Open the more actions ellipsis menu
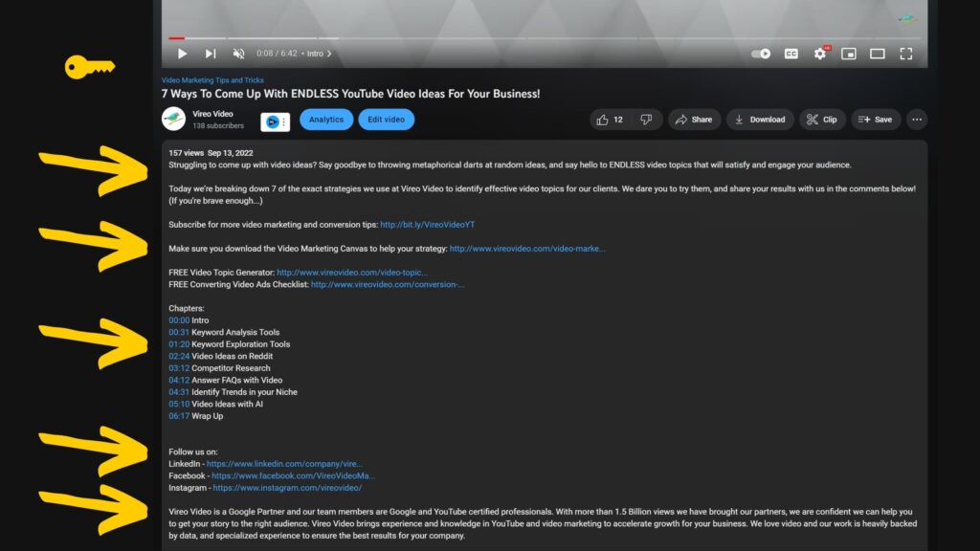This screenshot has height=551, width=980. tap(917, 120)
